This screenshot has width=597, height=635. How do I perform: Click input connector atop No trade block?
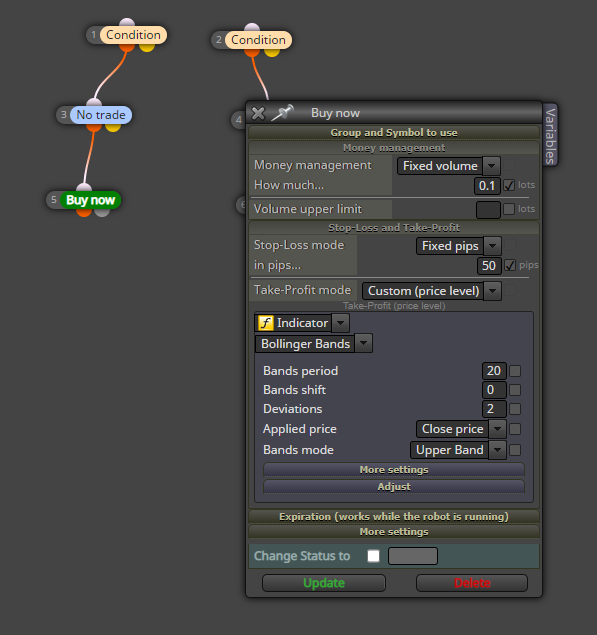tap(94, 102)
